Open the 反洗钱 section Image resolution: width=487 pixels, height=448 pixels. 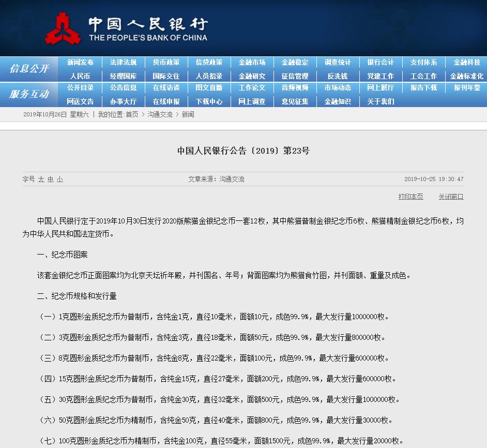click(x=338, y=76)
